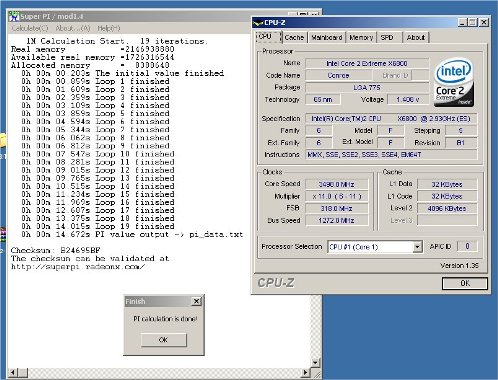Click the Multiplier value x 11.0
498x380 pixels.
pos(337,196)
